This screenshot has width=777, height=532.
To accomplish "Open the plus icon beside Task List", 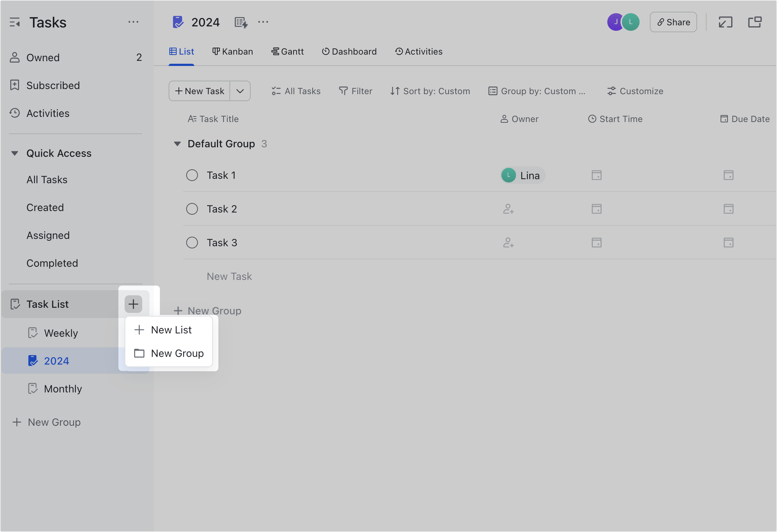I will (133, 304).
